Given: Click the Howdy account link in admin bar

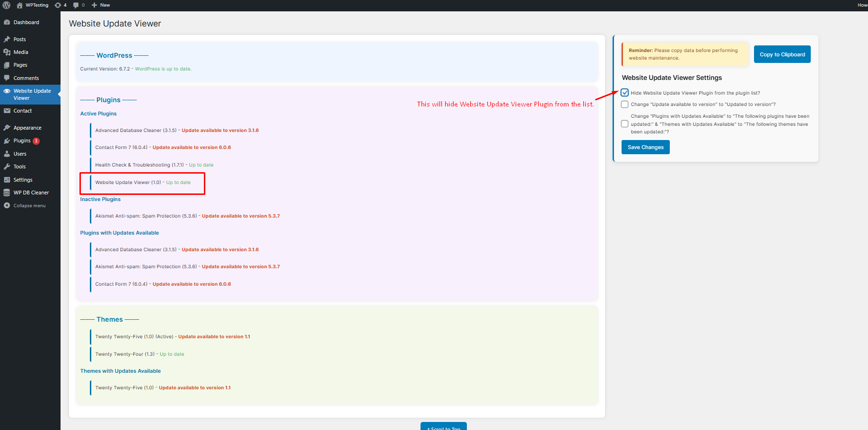Looking at the screenshot, I should click(862, 5).
